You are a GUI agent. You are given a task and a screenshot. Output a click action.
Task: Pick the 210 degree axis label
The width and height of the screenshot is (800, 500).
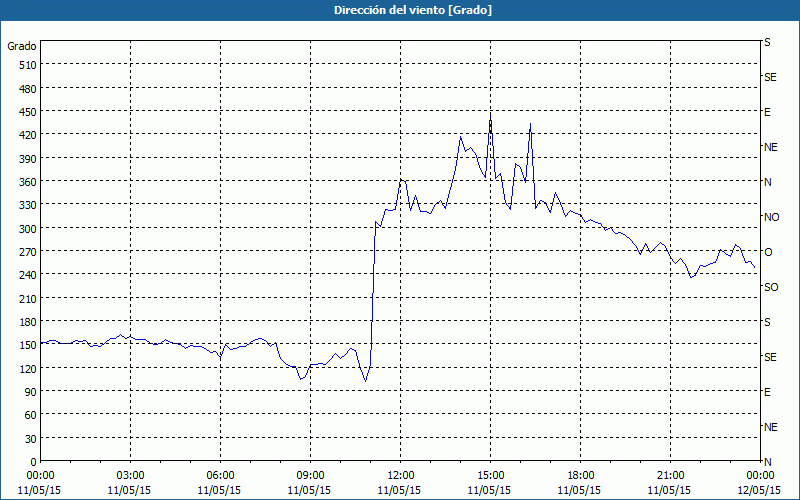(28, 298)
